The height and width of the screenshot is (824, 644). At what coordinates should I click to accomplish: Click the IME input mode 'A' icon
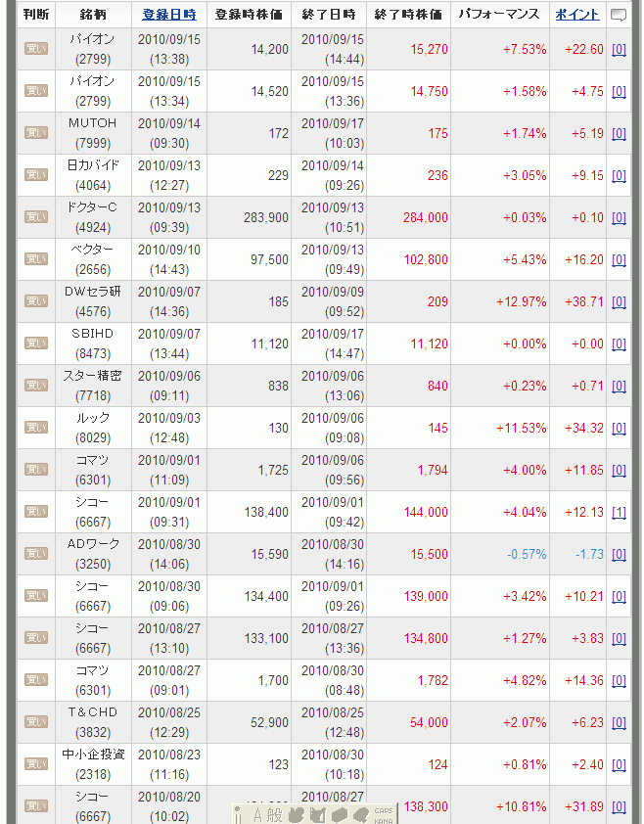point(260,814)
